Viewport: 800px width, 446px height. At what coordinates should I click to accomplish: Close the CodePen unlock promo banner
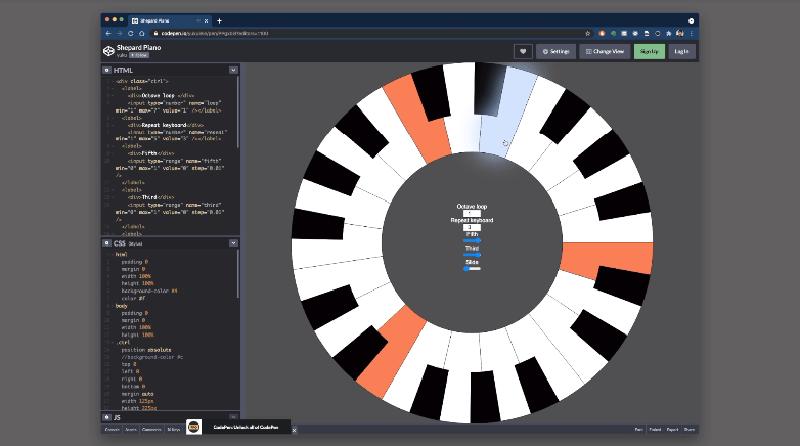click(x=294, y=428)
